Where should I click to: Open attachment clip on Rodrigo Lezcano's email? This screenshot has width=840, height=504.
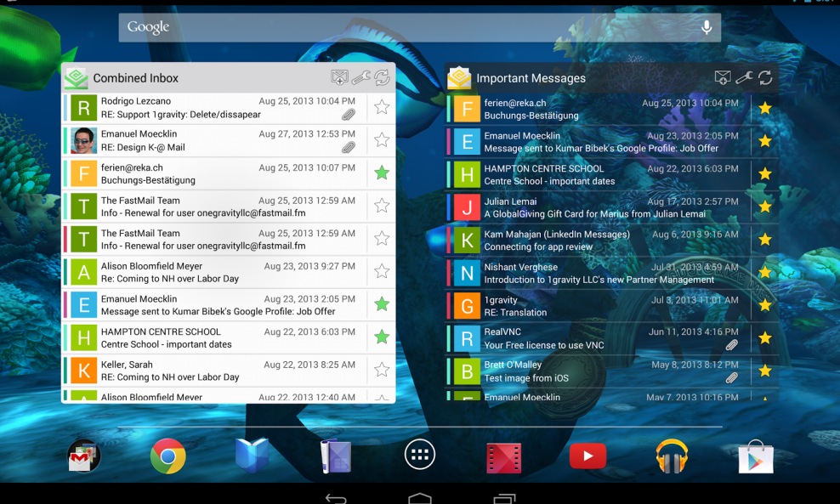(349, 115)
